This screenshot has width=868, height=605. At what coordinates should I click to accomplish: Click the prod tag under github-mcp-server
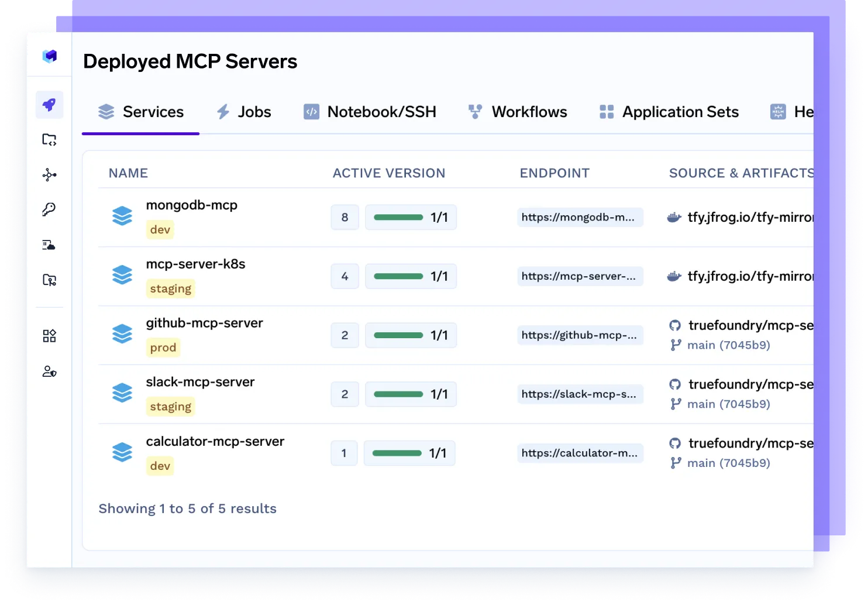(x=163, y=348)
